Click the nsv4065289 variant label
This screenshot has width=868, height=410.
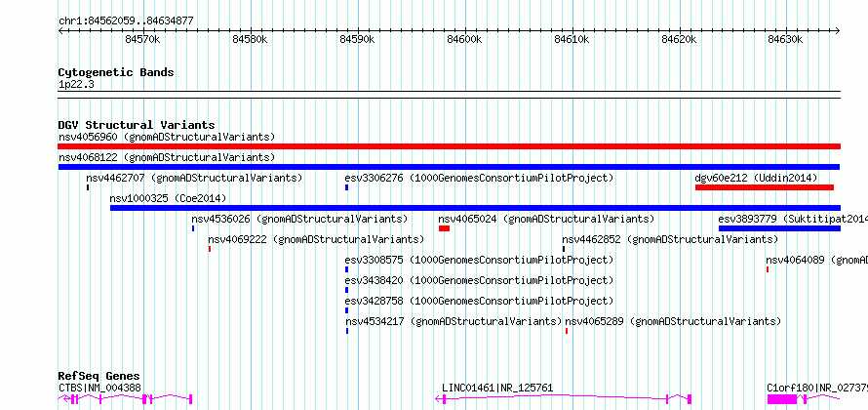pyautogui.click(x=673, y=321)
